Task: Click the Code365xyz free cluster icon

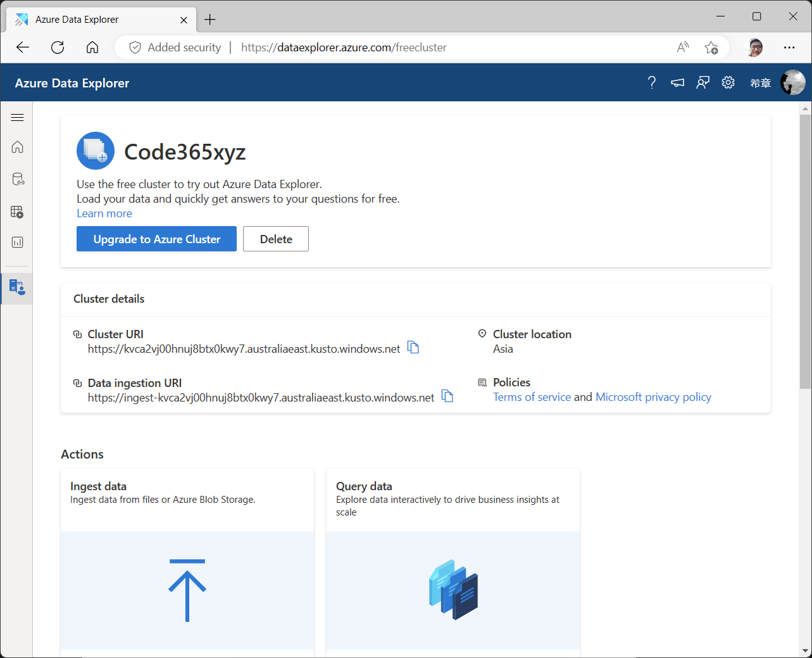Action: point(96,151)
